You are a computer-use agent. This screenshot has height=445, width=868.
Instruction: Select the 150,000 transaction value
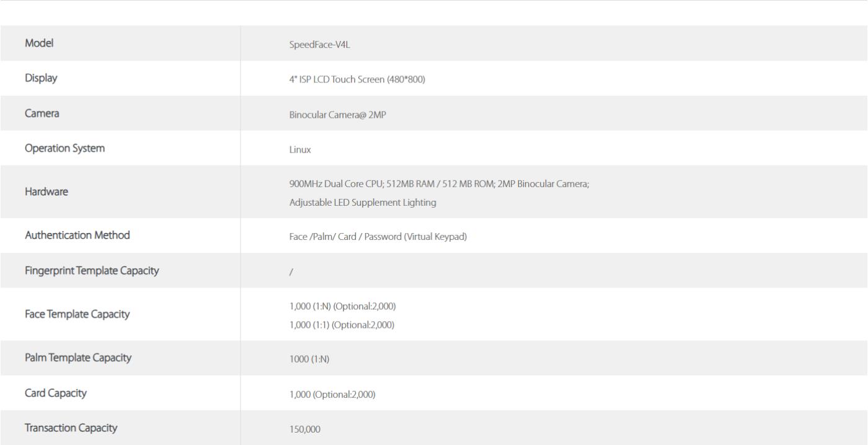coord(305,429)
